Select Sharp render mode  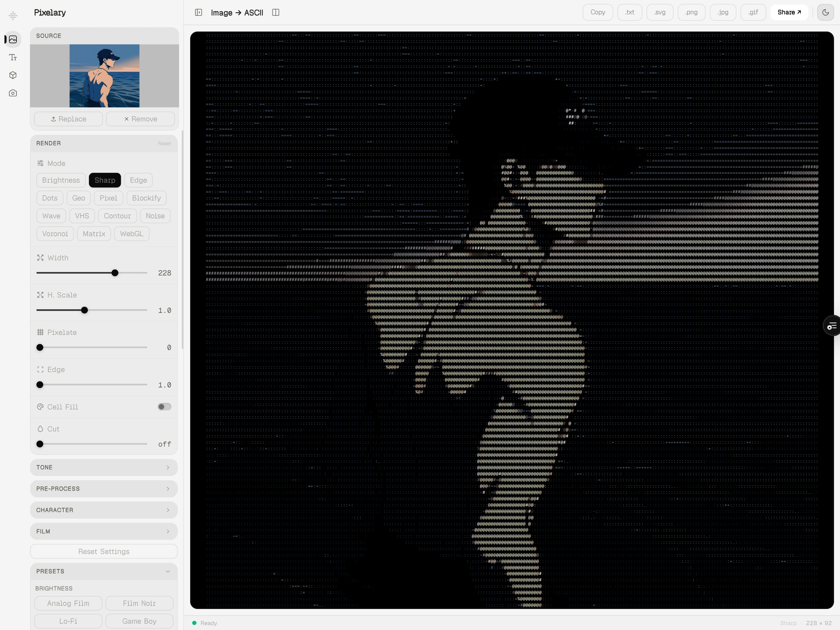click(x=105, y=180)
